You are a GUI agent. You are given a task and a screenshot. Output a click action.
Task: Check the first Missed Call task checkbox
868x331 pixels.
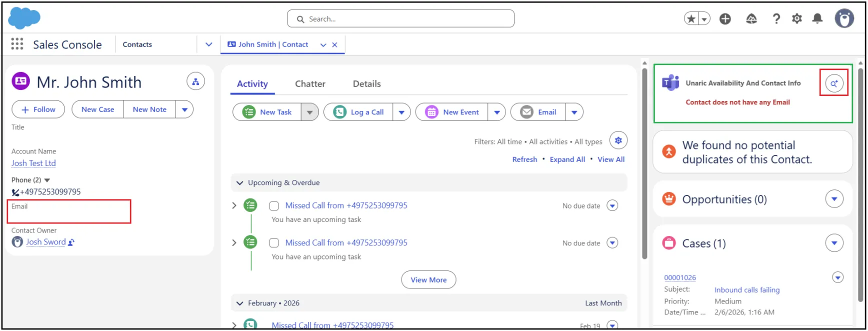[274, 206]
